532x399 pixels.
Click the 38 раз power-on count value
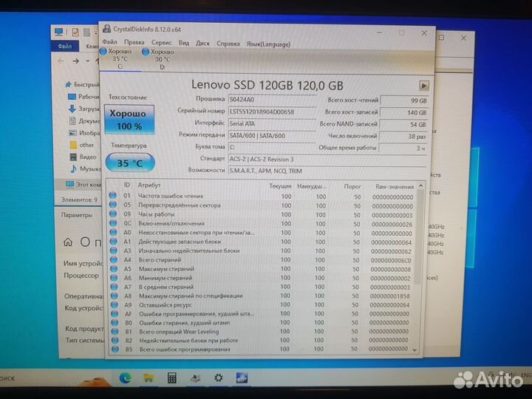(x=403, y=137)
